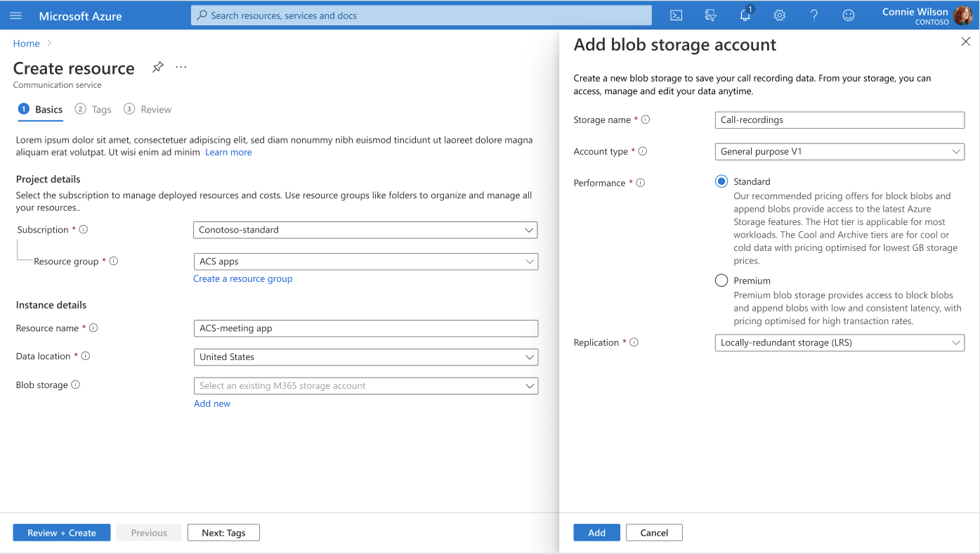Open the Blob storage account dropdown

[365, 386]
